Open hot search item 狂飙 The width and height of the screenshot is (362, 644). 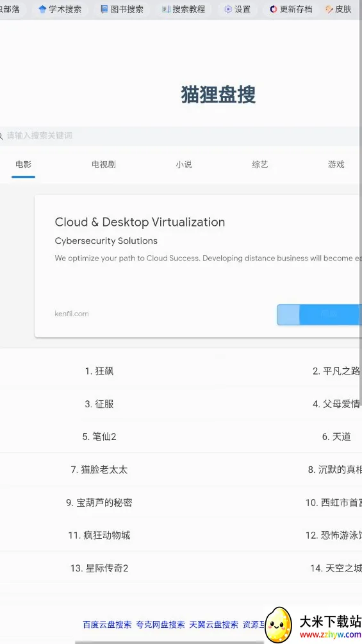99,371
